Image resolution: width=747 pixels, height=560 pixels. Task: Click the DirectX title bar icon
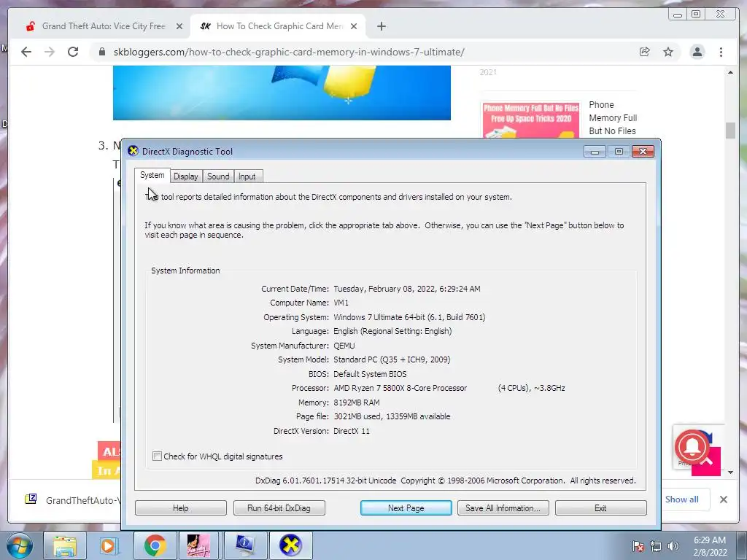[x=133, y=151]
